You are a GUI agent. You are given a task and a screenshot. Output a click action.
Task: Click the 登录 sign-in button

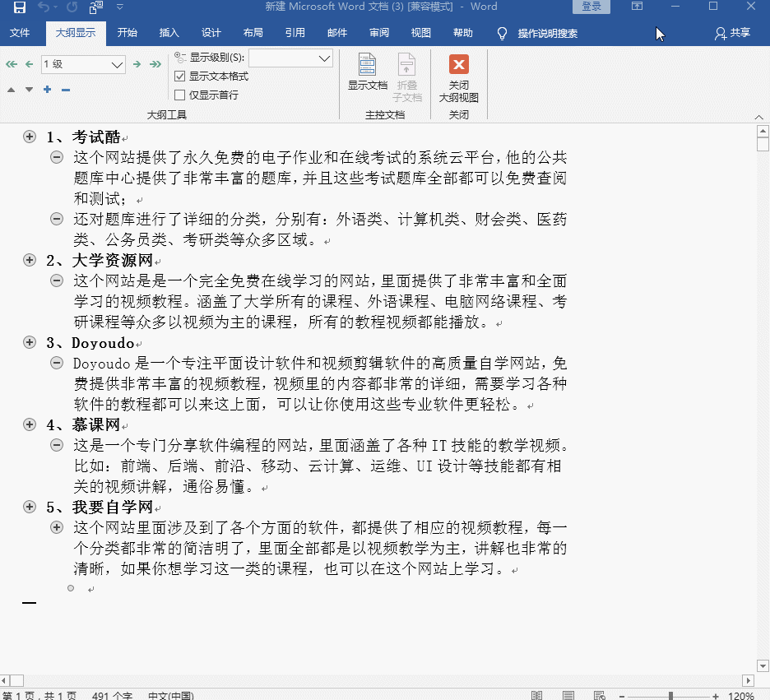(x=591, y=7)
